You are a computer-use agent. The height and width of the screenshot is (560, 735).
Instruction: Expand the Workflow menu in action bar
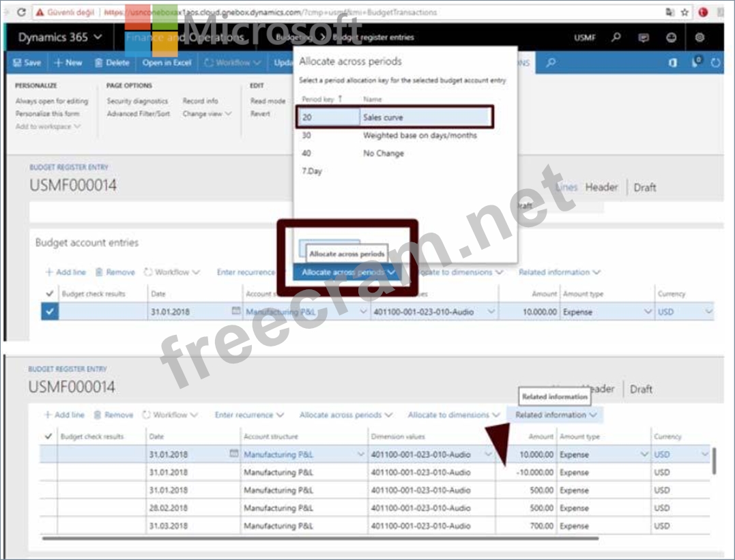click(233, 63)
